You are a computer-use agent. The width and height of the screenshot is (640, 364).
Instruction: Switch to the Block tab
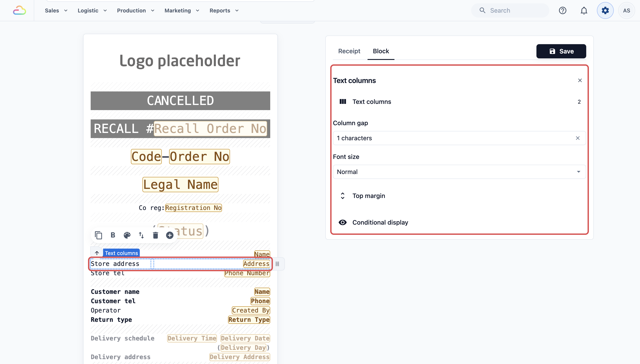tap(381, 51)
